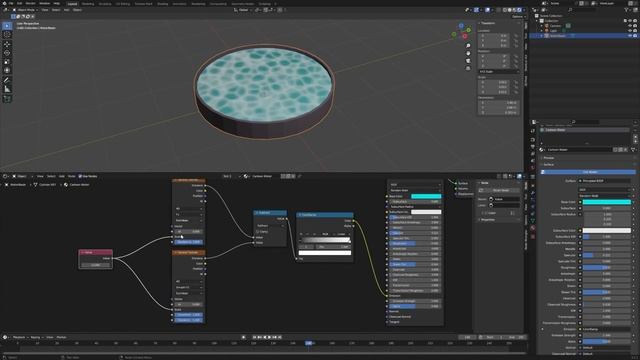Hide Camera in outliner with eye icon
Screen dimensions: 640x360
[630, 26]
